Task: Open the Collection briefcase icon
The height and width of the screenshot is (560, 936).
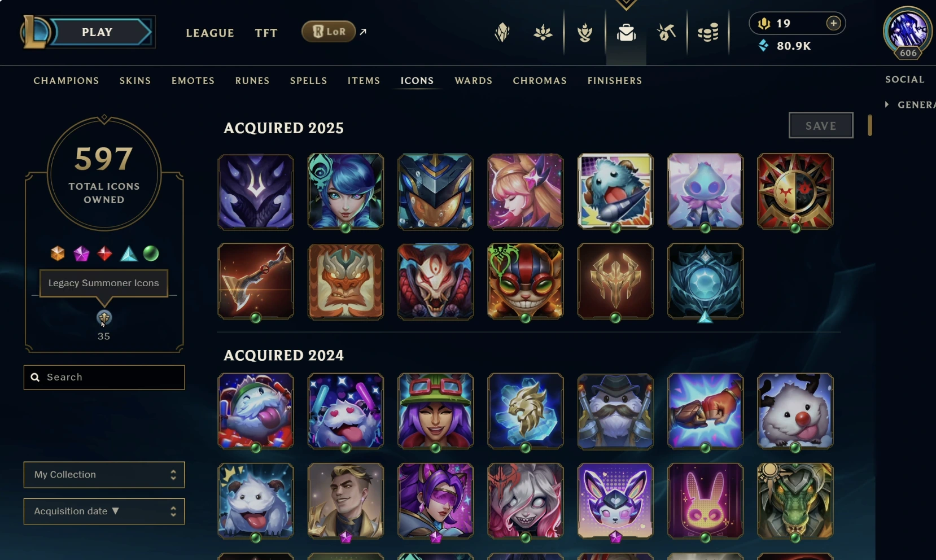Action: click(626, 33)
